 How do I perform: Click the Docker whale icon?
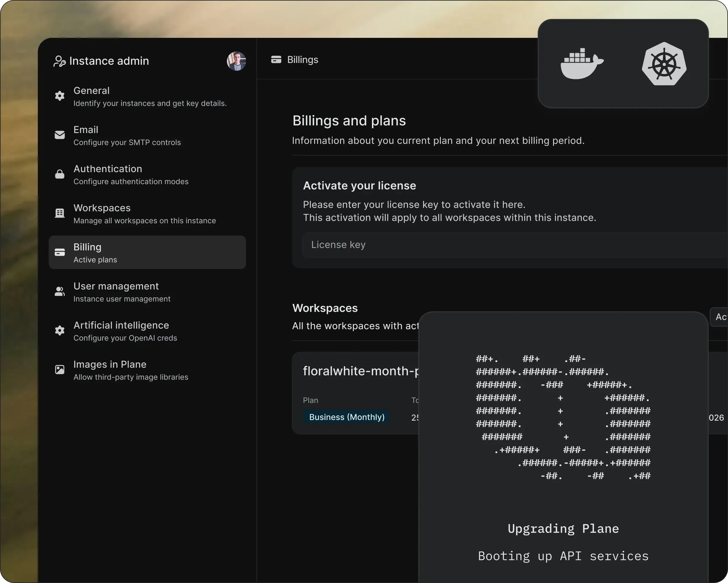pos(582,64)
